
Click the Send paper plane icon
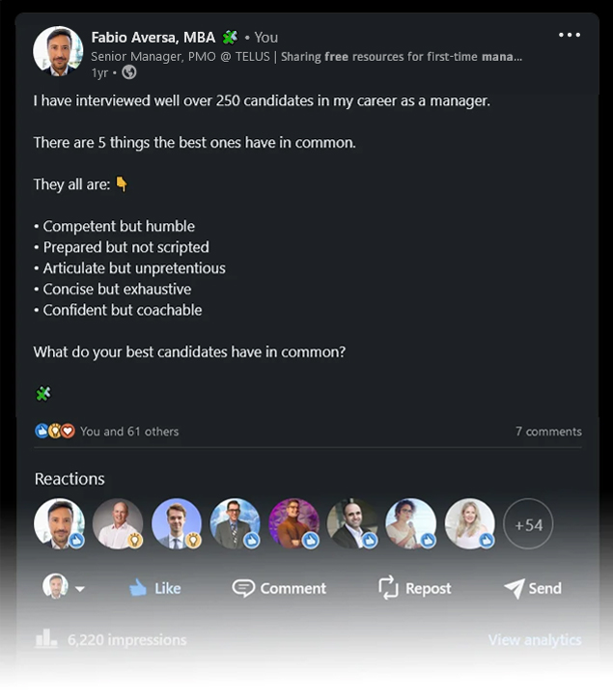514,588
